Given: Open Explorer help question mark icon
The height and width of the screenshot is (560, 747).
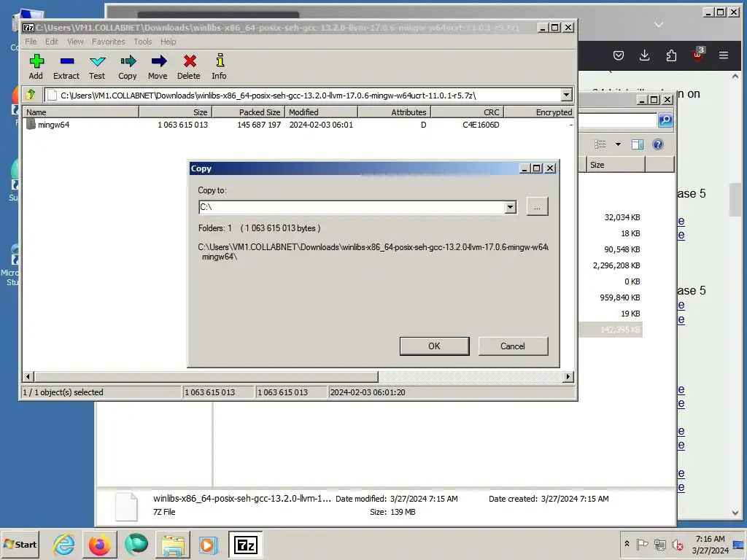Looking at the screenshot, I should coord(658,144).
